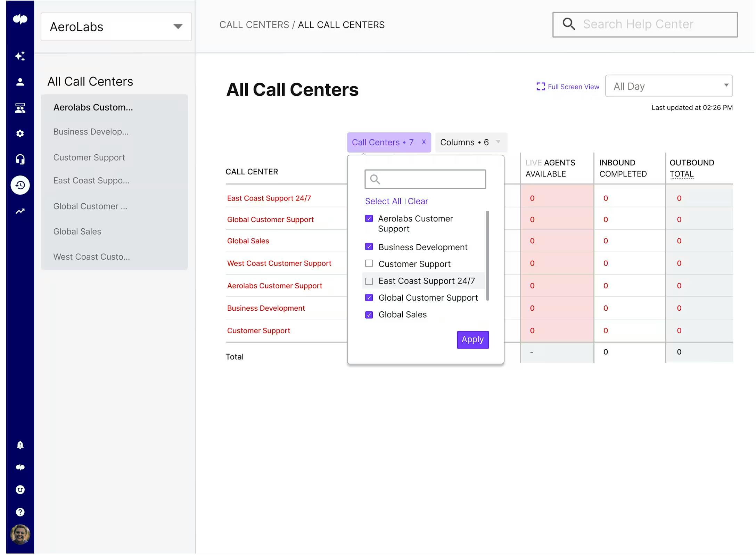Open the headset call center icon
Image resolution: width=756 pixels, height=555 pixels.
click(x=20, y=159)
